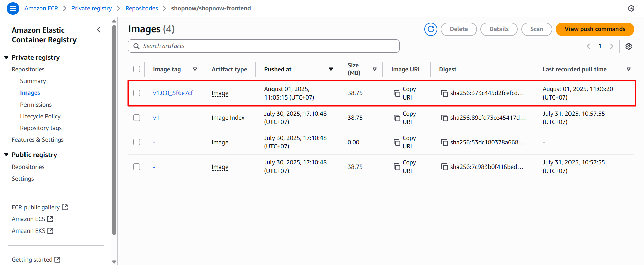Click external link icon beside Getting started
Screen dimensions: 644x265
[x=57, y=260]
